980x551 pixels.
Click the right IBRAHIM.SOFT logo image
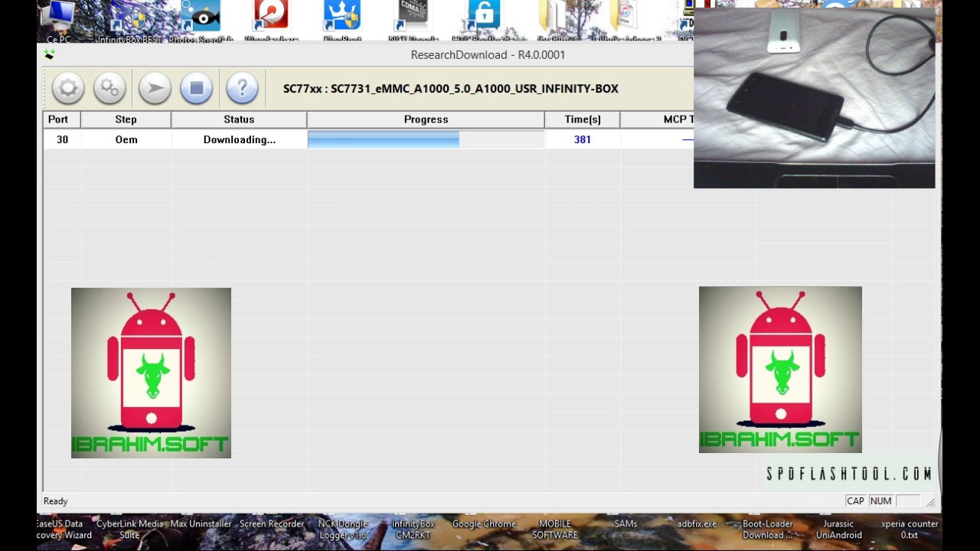click(x=780, y=370)
